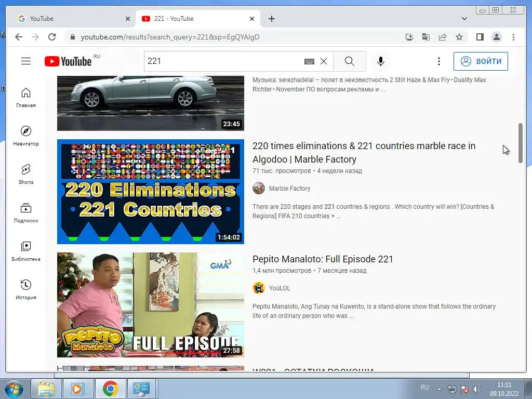Screen dimensions: 532x399
Task: Click the RU language indicator
Action: (x=425, y=388)
